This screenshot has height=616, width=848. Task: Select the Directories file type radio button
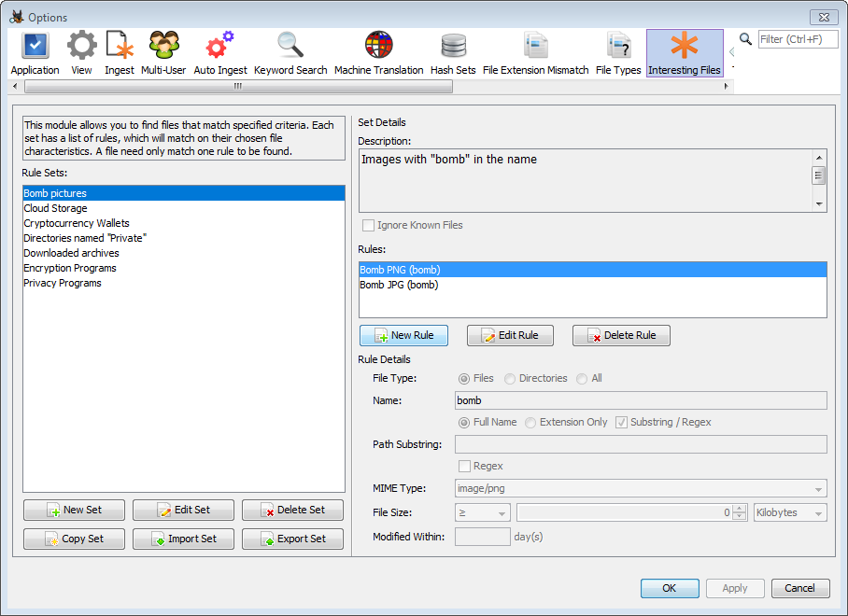[x=510, y=378]
